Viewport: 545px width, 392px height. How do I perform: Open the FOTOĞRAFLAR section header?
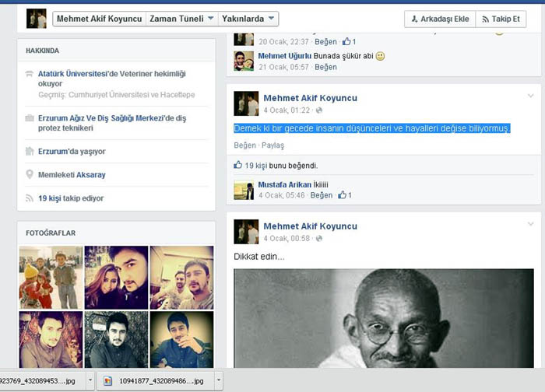click(52, 233)
